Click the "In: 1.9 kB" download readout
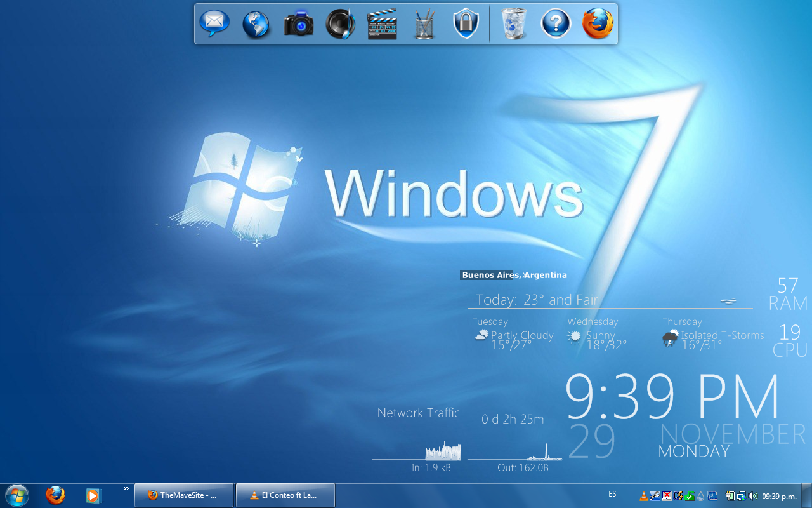 coord(431,468)
